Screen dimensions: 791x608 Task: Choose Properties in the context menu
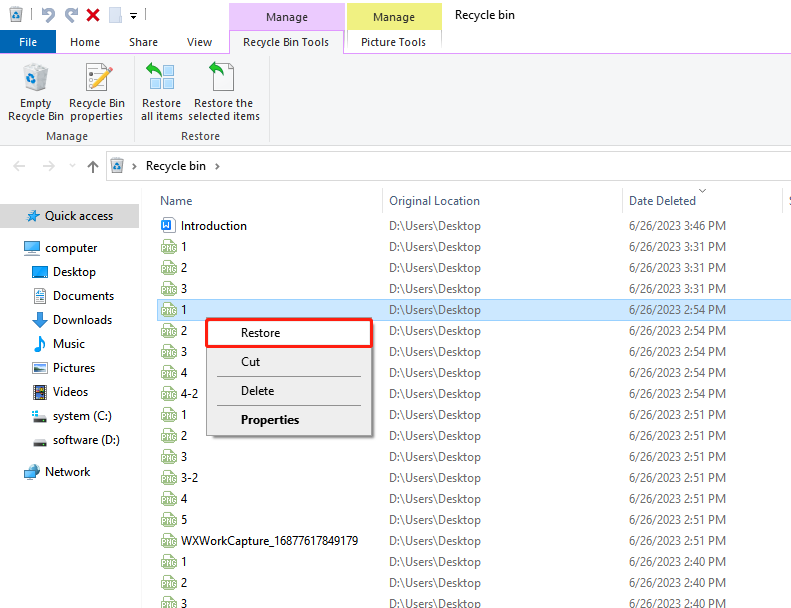coord(289,420)
